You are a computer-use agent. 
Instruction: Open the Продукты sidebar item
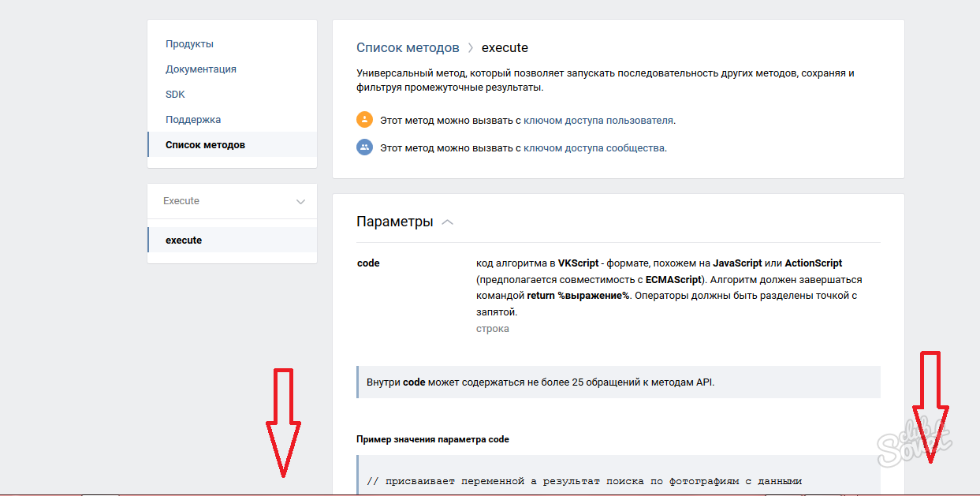[189, 44]
